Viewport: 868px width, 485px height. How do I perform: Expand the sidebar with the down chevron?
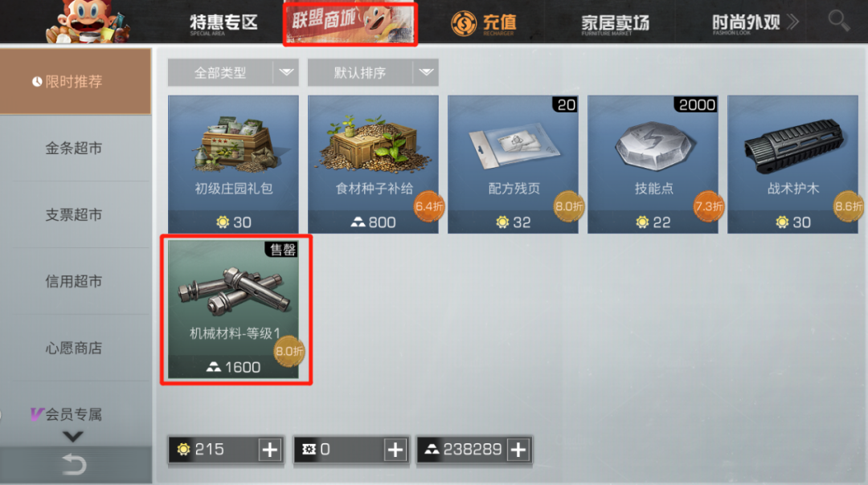[73, 436]
